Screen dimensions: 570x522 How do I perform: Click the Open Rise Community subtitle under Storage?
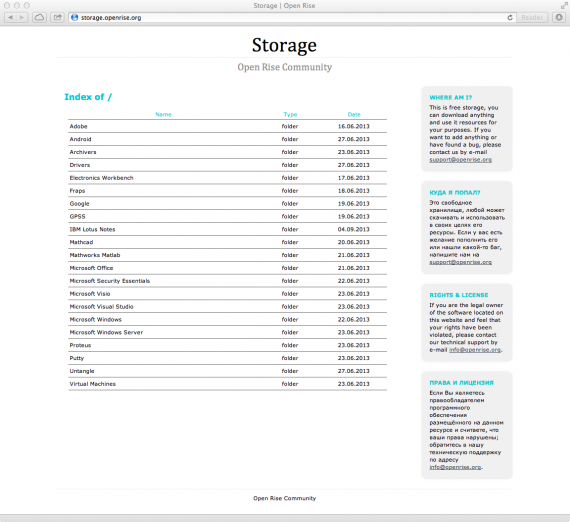point(285,67)
